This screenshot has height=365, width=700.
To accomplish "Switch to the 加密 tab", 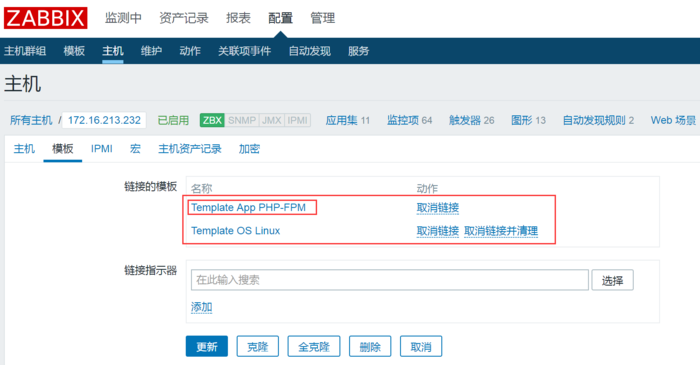I will 249,149.
